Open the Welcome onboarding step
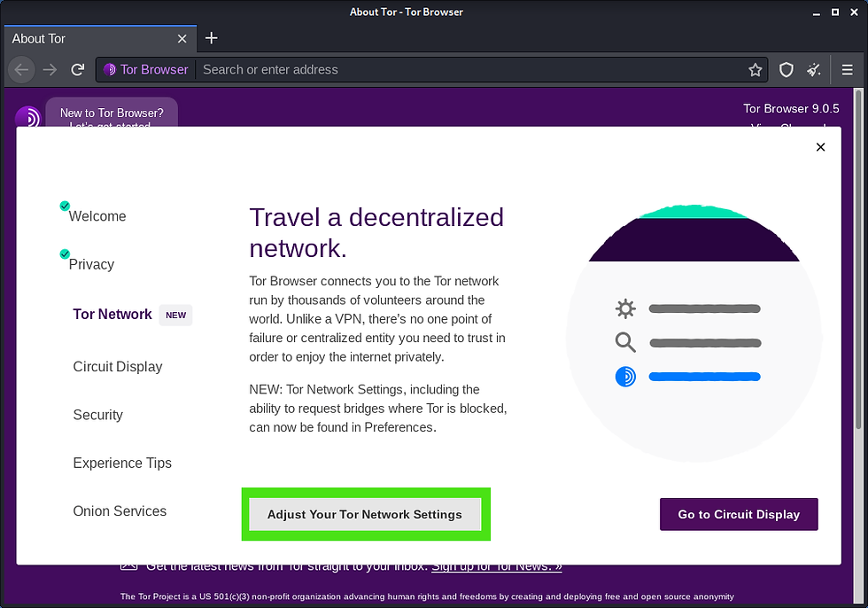 (97, 216)
